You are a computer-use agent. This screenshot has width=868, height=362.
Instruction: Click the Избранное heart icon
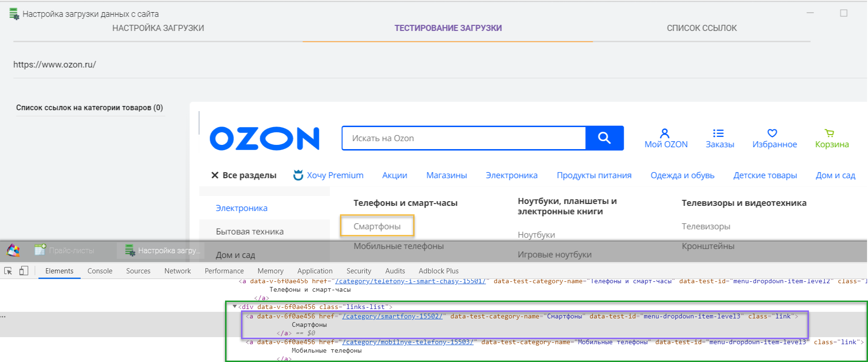click(772, 134)
